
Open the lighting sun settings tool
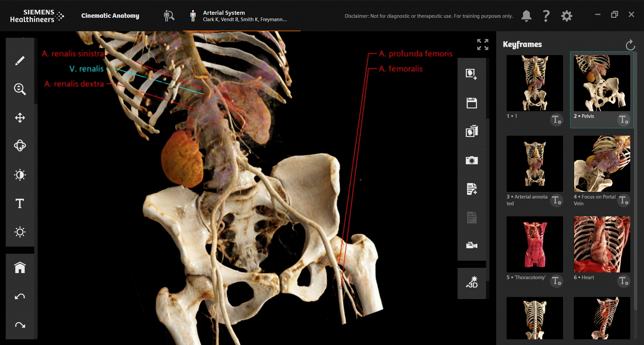coord(20,232)
